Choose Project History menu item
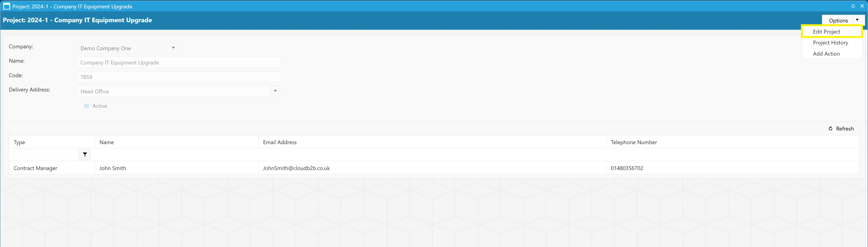The height and width of the screenshot is (247, 868). click(x=832, y=42)
